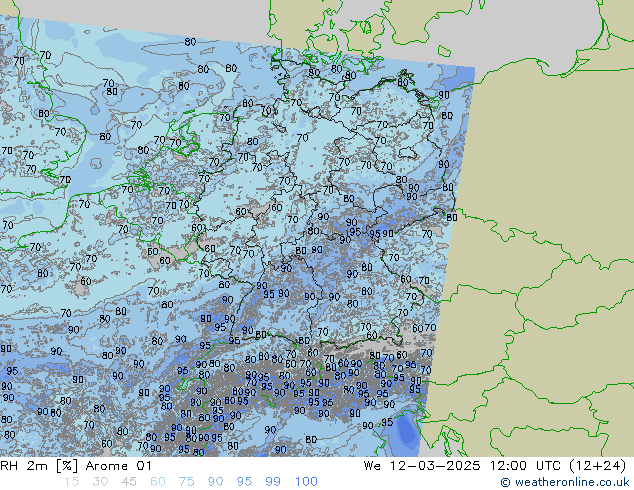Click the '95' value in the bottom colour legend
634x490 pixels.
tap(244, 482)
